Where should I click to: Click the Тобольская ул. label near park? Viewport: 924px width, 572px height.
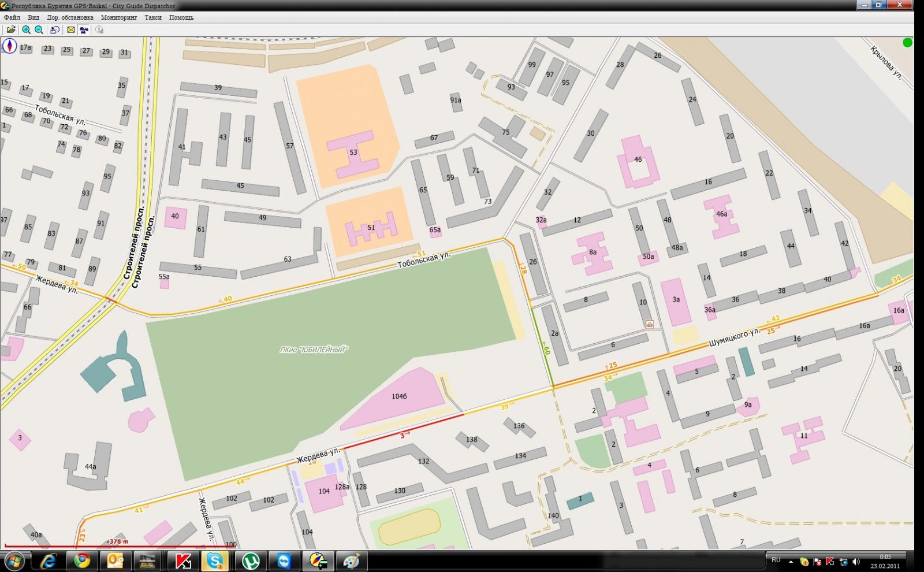tap(424, 259)
